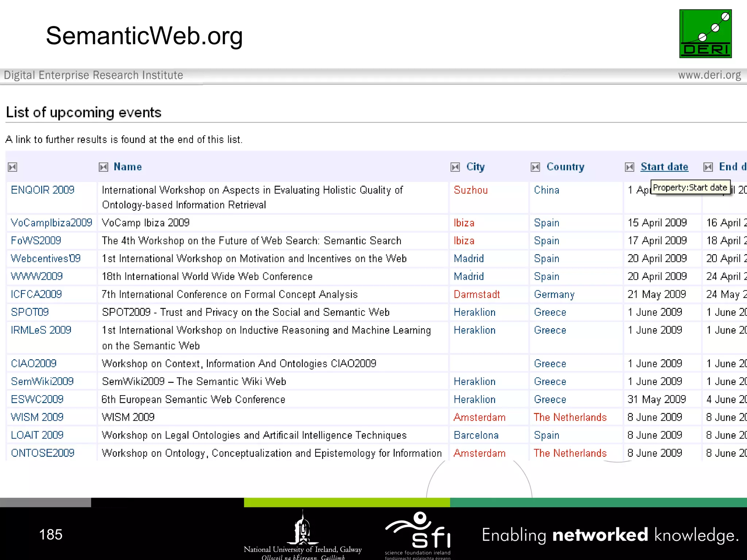Click the 'List of upcoming events' heading
The width and height of the screenshot is (747, 560).
pos(84,112)
